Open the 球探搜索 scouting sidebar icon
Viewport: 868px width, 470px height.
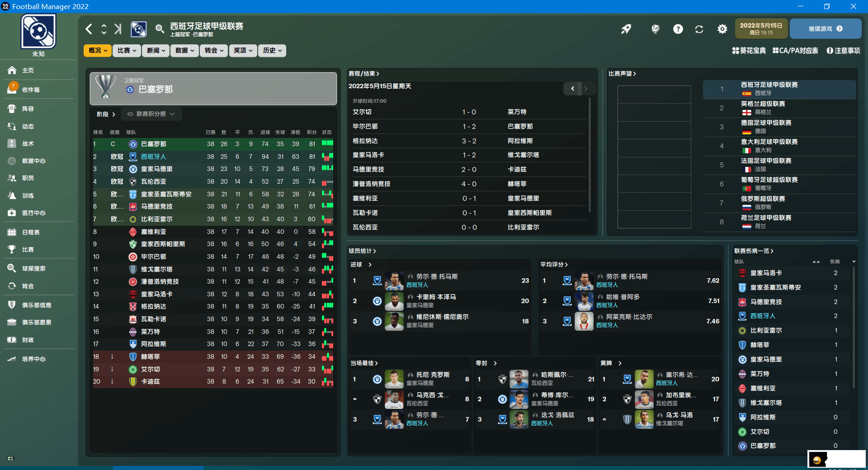coord(12,268)
